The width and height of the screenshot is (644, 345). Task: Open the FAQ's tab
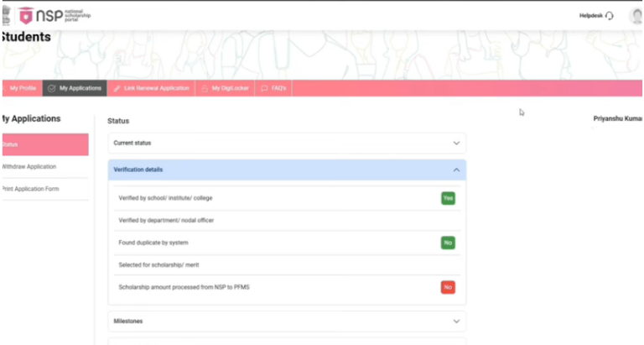pos(274,88)
